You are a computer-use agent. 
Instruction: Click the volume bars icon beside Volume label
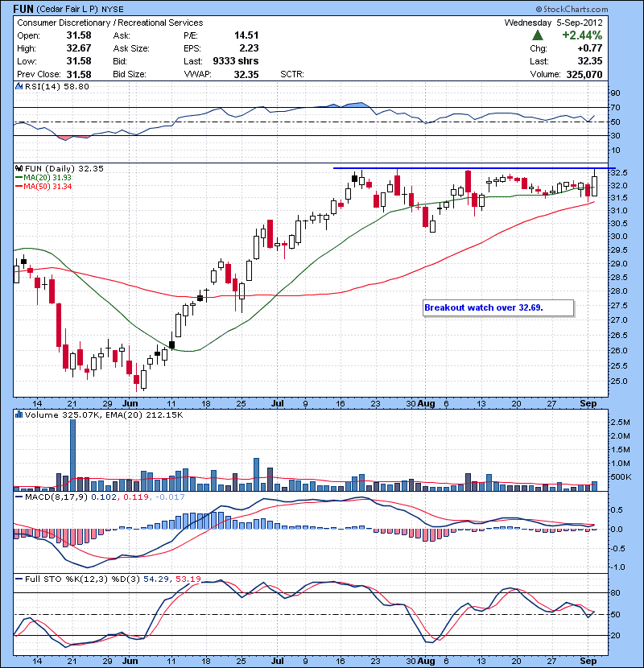(19, 414)
